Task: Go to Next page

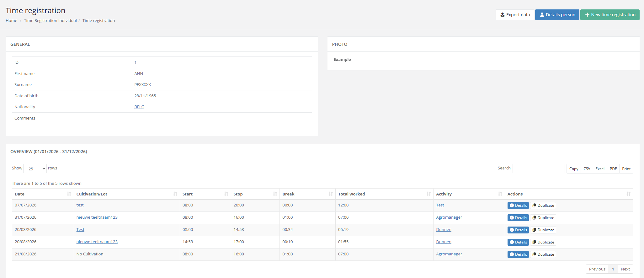Action: [625, 269]
